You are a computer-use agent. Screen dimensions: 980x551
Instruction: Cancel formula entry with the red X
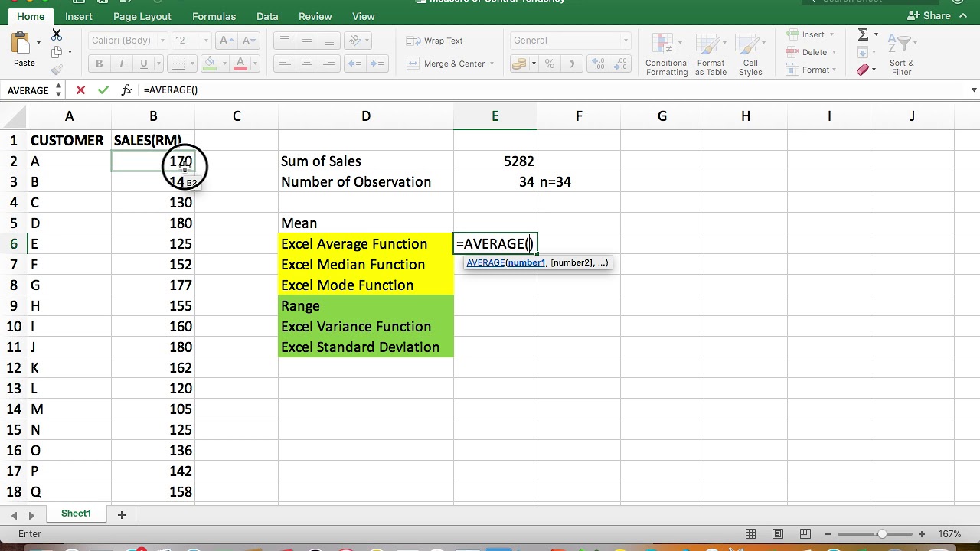[x=80, y=90]
